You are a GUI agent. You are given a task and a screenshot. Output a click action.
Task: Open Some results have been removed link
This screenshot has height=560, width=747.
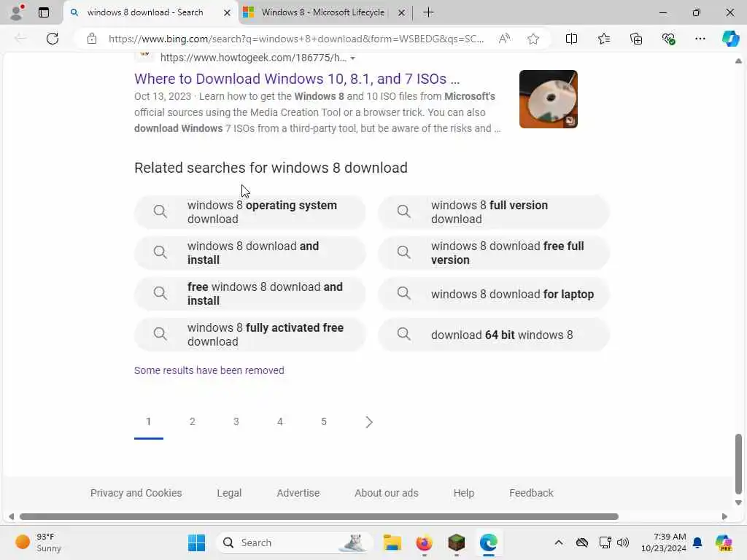209,370
